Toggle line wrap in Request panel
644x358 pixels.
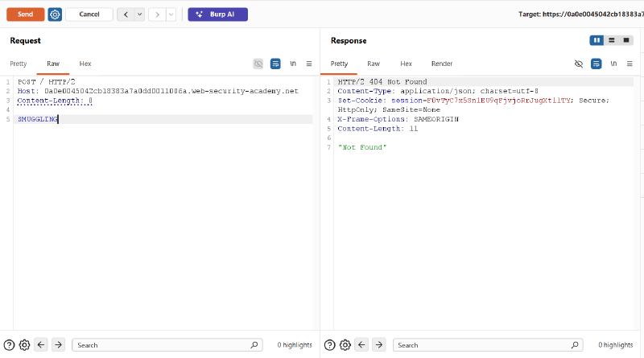click(275, 64)
